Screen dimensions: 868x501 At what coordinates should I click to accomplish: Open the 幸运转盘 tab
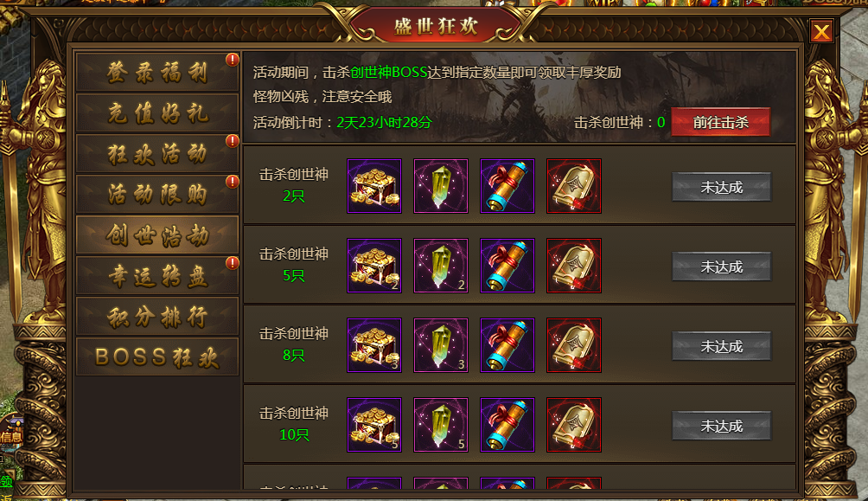[x=157, y=275]
